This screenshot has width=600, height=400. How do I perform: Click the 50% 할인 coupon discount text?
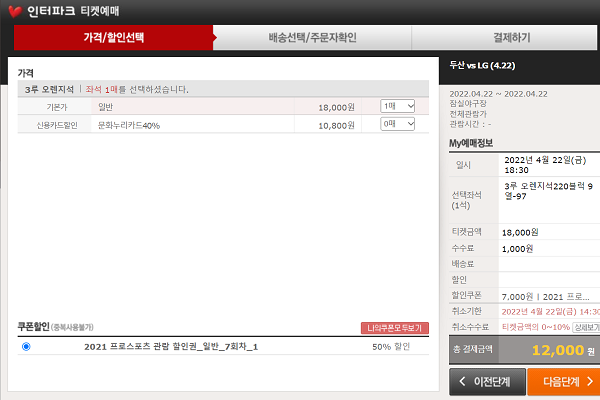(391, 346)
